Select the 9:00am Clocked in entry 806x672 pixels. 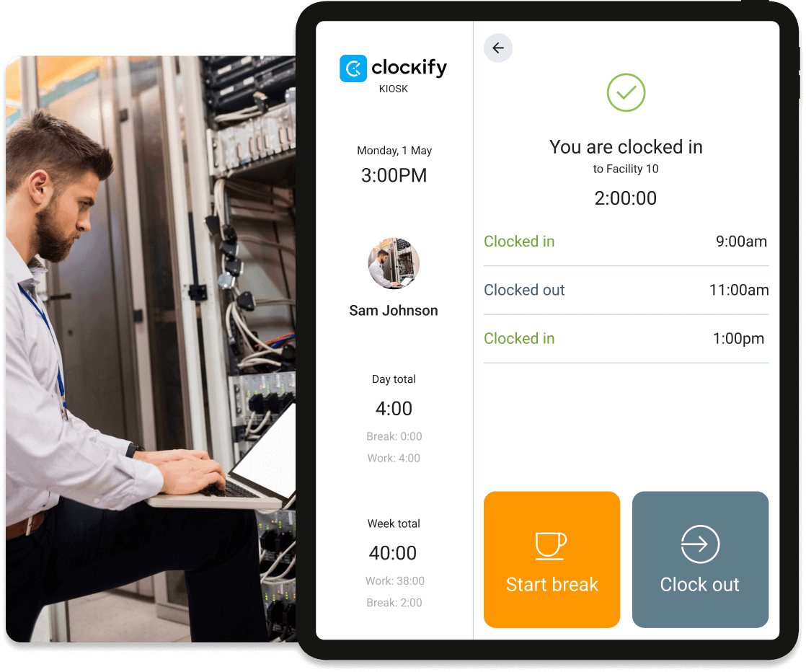coord(626,242)
